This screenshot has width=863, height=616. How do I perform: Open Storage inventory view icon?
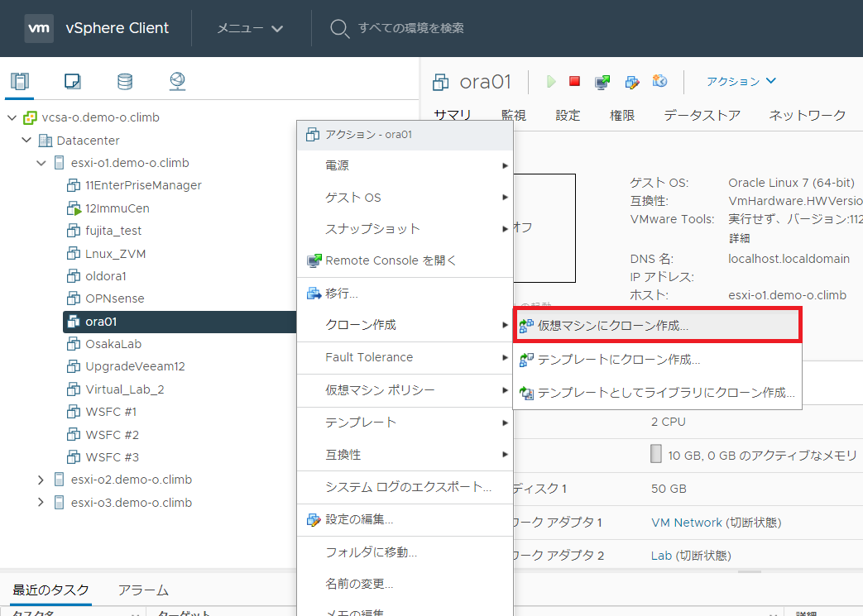pyautogui.click(x=125, y=81)
